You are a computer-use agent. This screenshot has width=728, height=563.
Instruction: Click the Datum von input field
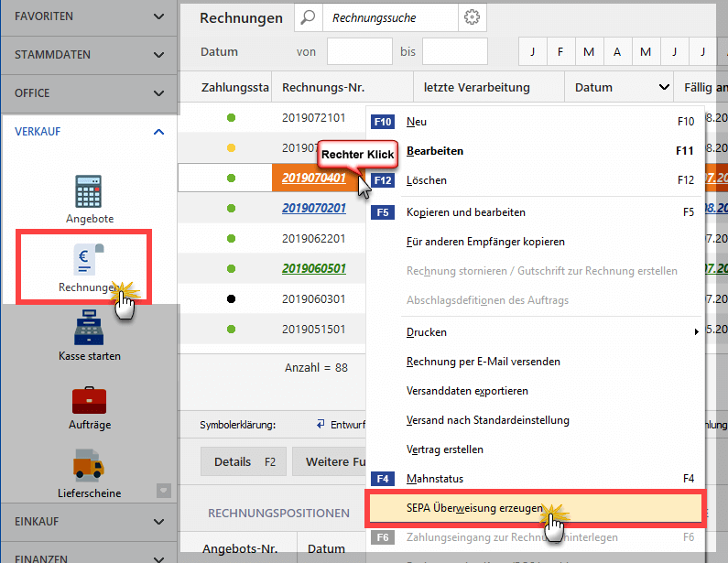[359, 51]
